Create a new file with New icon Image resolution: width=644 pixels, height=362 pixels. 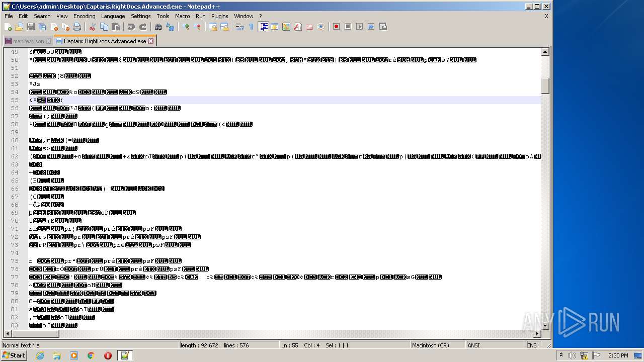[x=8, y=27]
